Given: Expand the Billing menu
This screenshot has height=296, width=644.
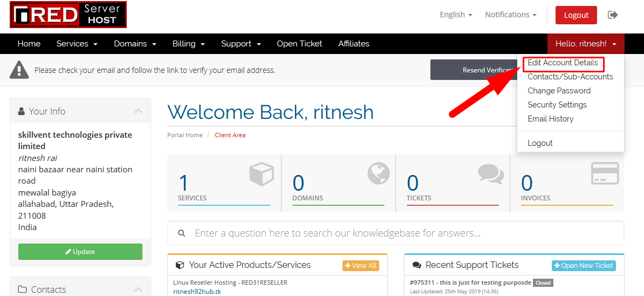Looking at the screenshot, I should coord(189,44).
